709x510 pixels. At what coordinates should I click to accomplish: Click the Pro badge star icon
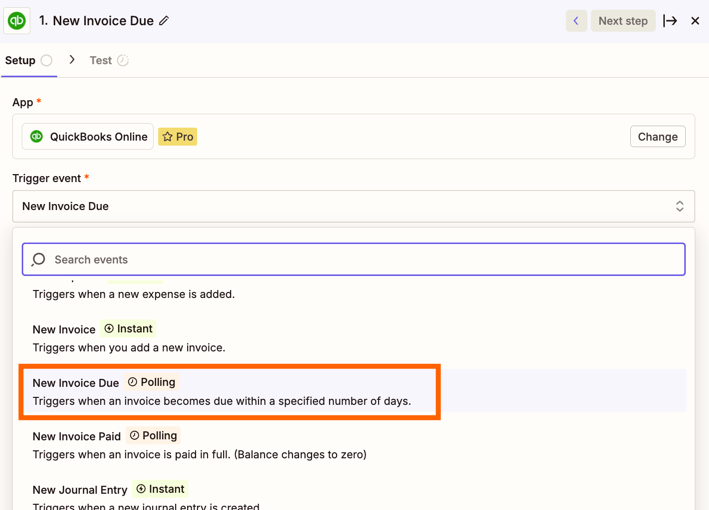pos(167,137)
